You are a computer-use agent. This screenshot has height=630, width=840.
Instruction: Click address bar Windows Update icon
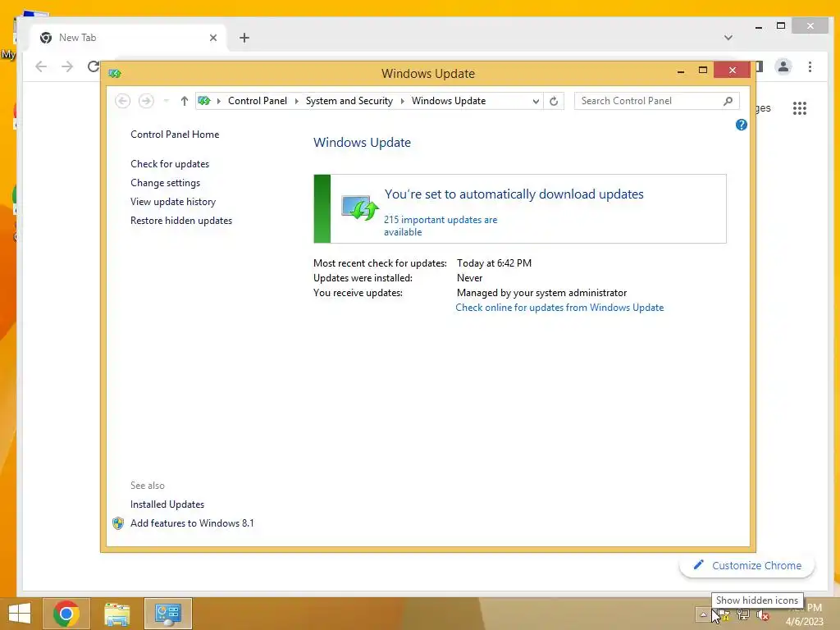[x=204, y=100]
